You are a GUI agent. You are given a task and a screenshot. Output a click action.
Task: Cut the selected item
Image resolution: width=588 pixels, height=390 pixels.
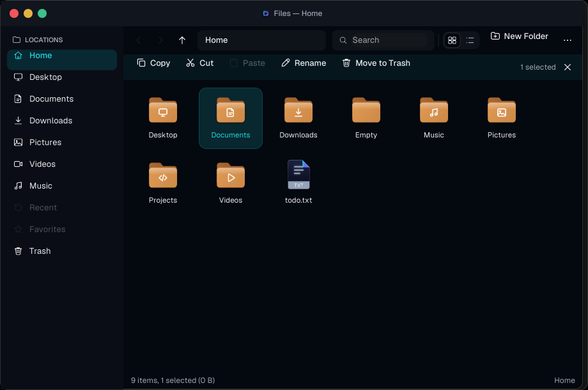click(x=200, y=63)
